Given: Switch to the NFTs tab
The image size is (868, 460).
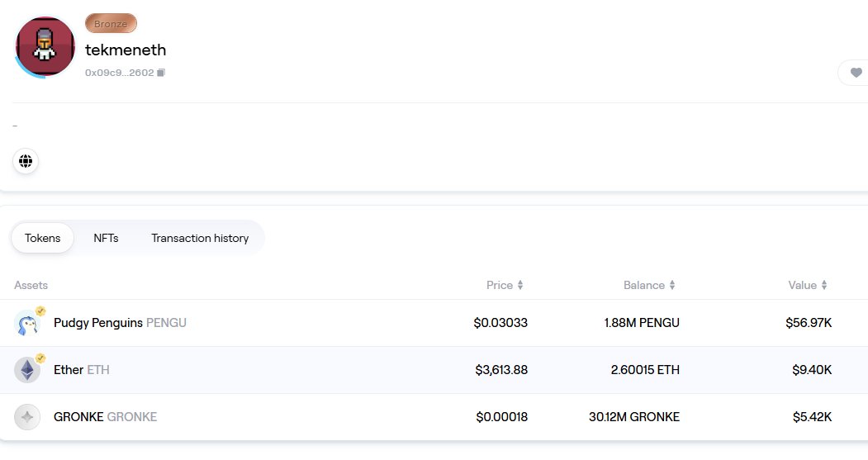Looking at the screenshot, I should [106, 238].
